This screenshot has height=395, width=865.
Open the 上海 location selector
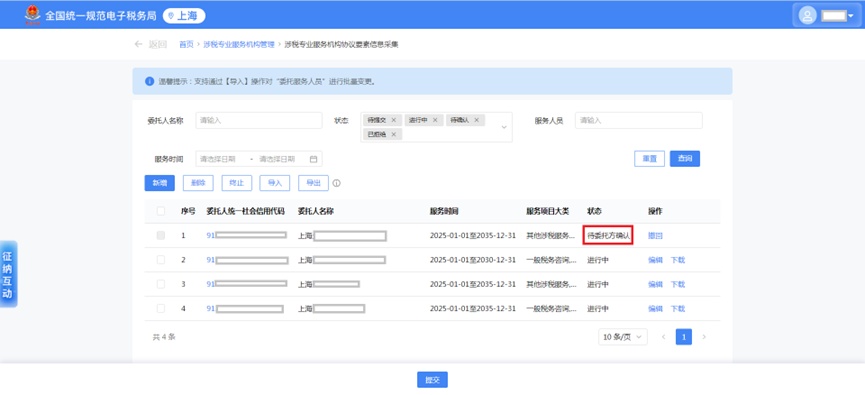(x=184, y=16)
